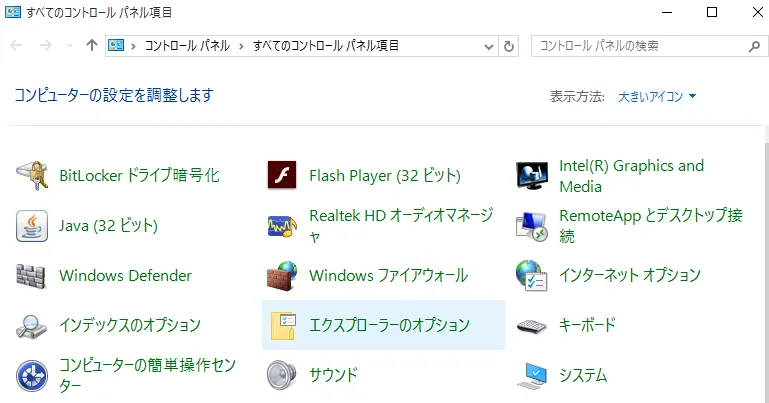The width and height of the screenshot is (769, 403).
Task: Open the 大きいアイコン view dropdown
Action: [657, 97]
